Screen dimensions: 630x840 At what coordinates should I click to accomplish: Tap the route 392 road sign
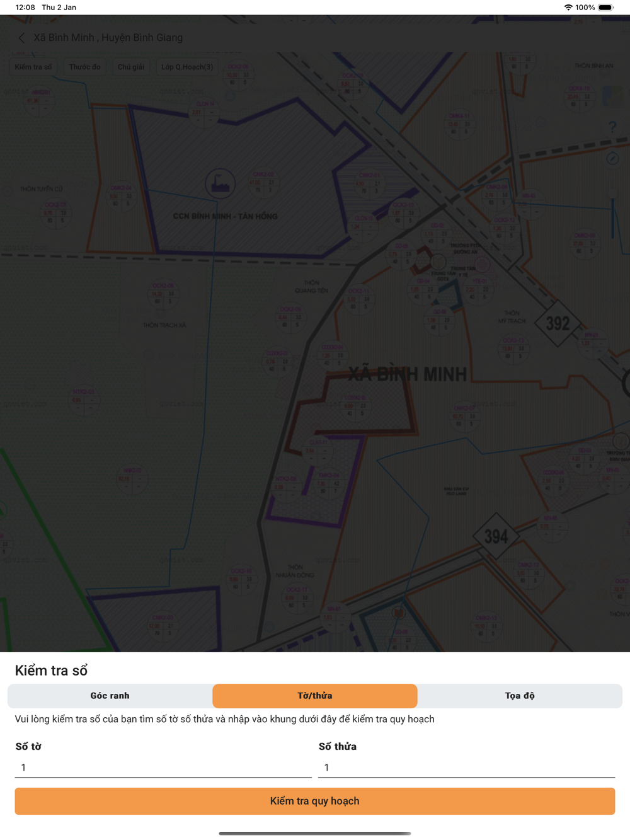point(558,323)
